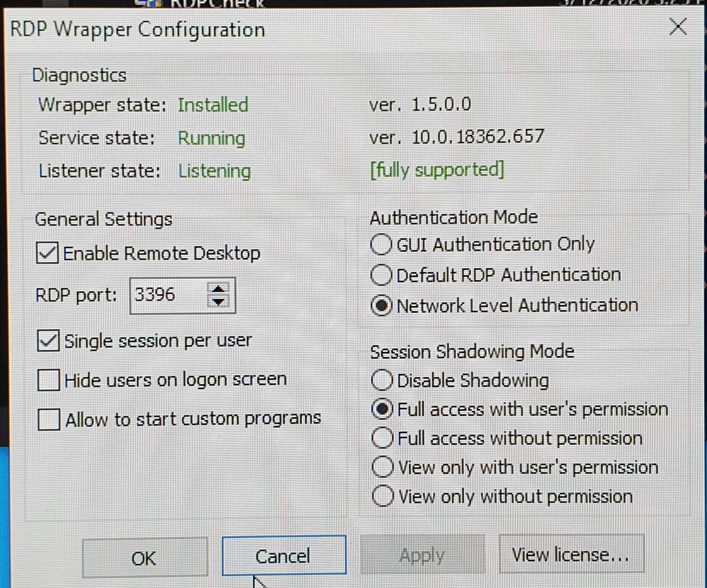Viewport: 707px width, 588px height.
Task: Confirm settings with OK button
Action: 145,558
